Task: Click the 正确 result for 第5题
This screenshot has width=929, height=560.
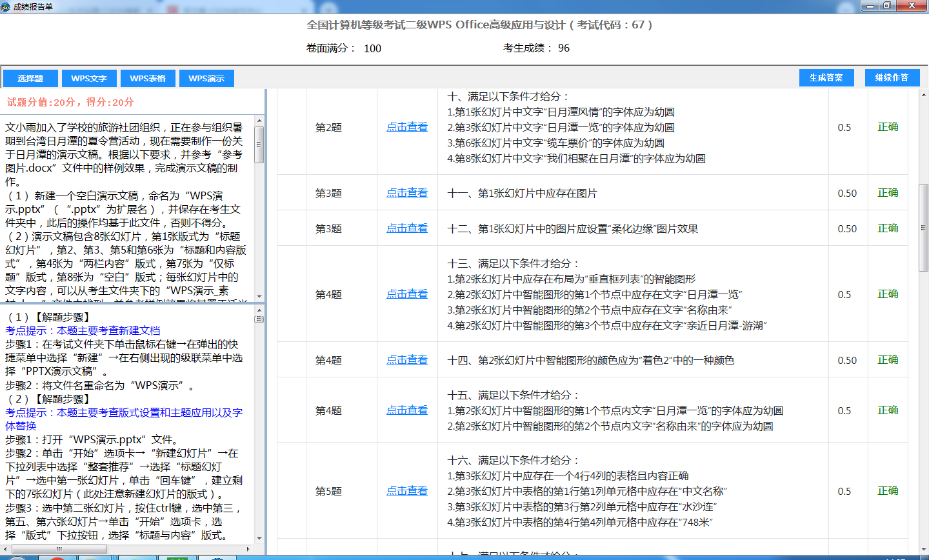Action: coord(888,491)
